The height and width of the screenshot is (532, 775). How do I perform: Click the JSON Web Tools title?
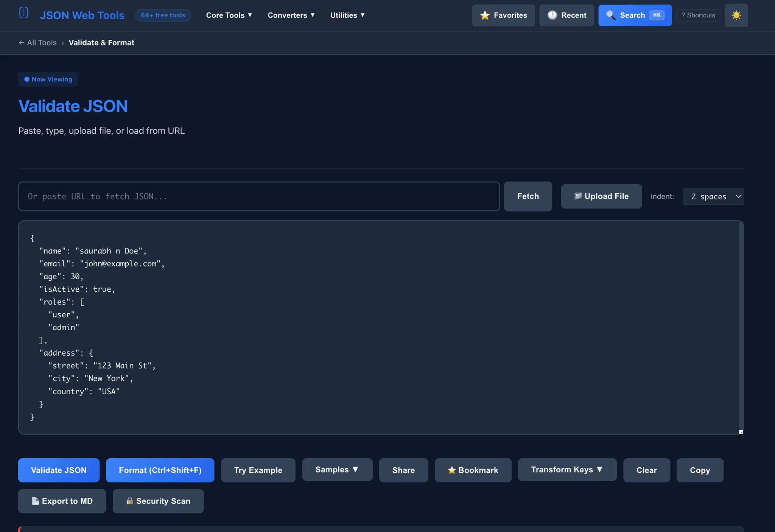click(82, 16)
